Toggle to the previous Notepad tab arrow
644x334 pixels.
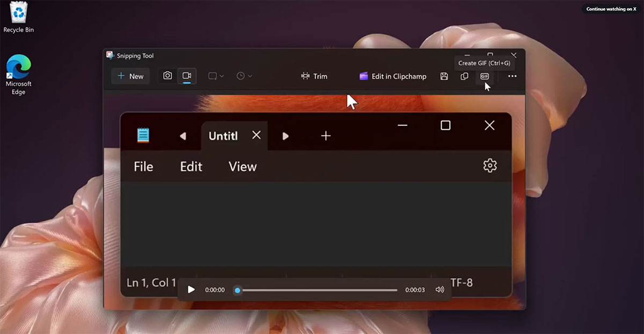(x=182, y=136)
